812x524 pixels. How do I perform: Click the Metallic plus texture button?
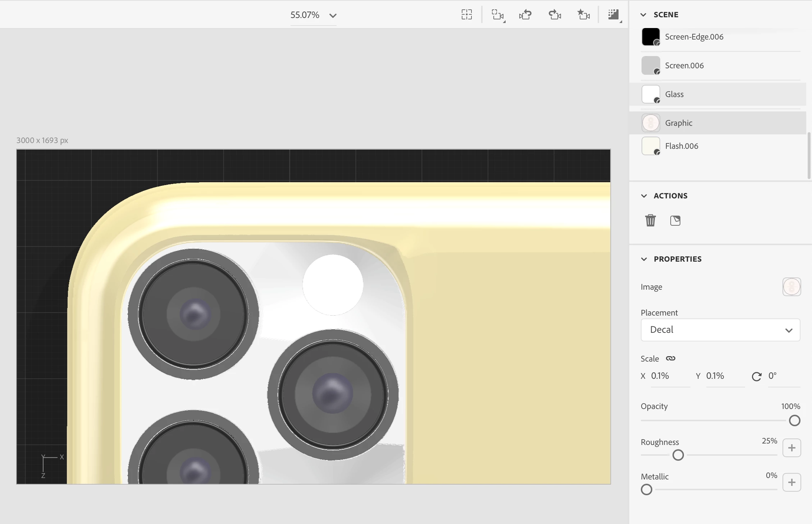(x=792, y=482)
